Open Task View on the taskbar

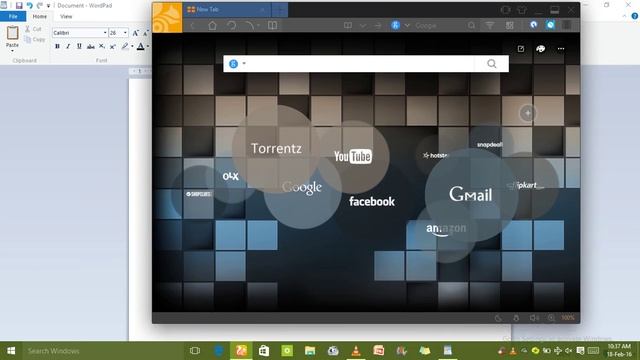click(195, 351)
